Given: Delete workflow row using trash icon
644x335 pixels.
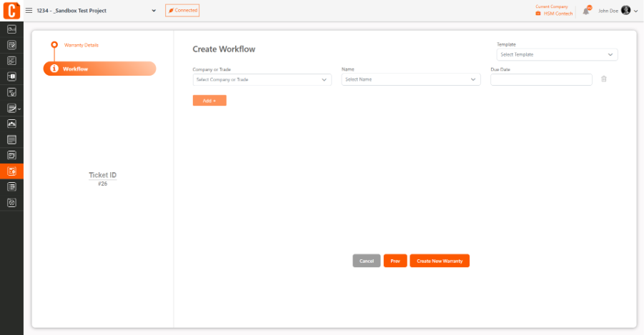Looking at the screenshot, I should point(604,79).
